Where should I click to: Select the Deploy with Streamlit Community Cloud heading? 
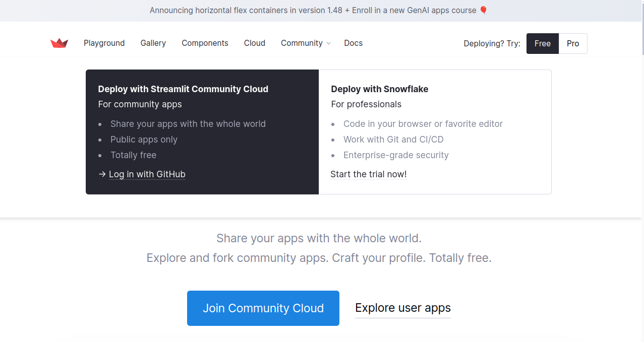(183, 89)
